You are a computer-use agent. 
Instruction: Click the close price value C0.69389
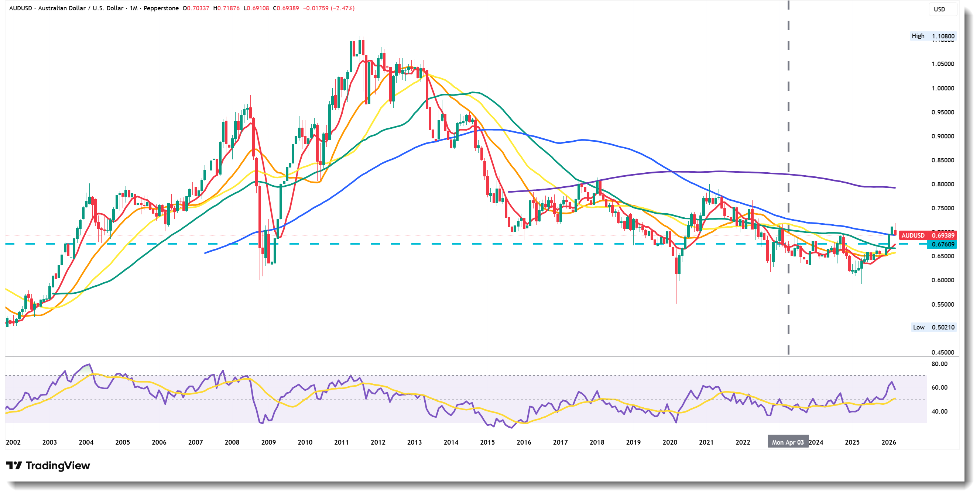[x=286, y=8]
